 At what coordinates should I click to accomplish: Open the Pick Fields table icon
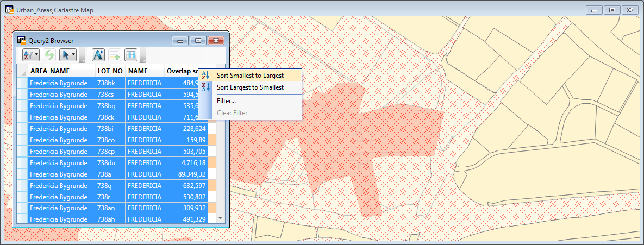tap(131, 54)
